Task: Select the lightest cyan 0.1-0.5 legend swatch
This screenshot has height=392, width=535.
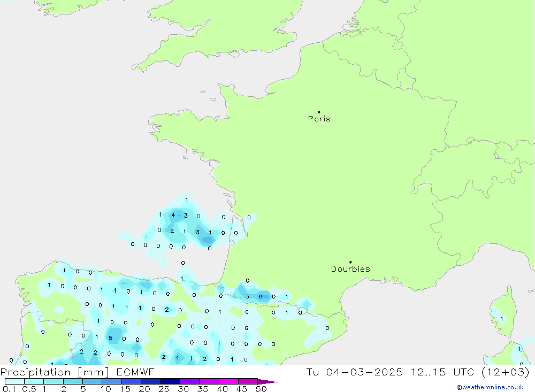Action: pyautogui.click(x=14, y=381)
